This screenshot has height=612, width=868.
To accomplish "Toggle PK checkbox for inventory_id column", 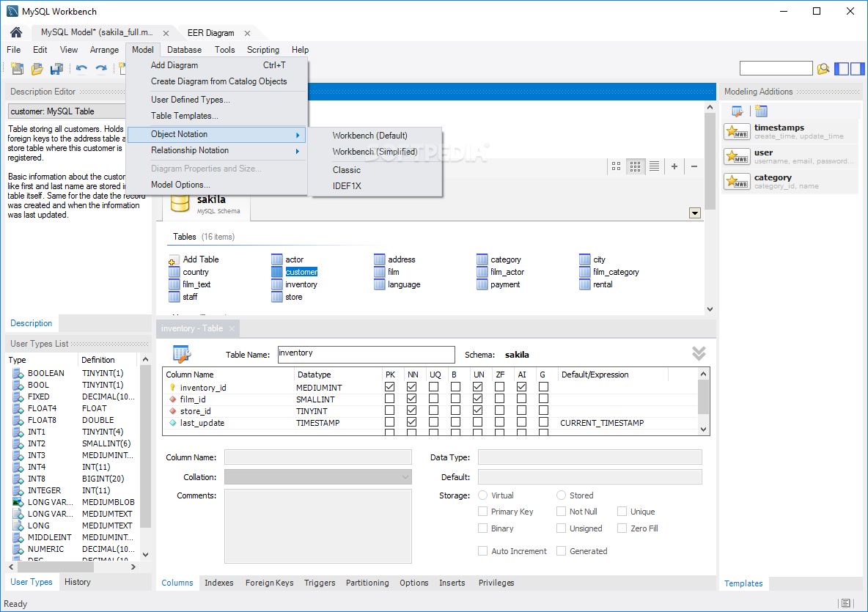I will click(x=390, y=387).
